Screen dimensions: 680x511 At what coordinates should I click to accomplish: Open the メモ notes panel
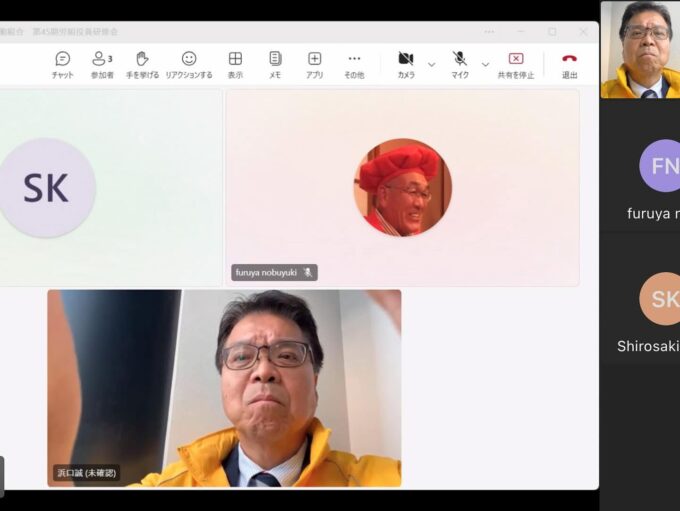click(x=275, y=65)
